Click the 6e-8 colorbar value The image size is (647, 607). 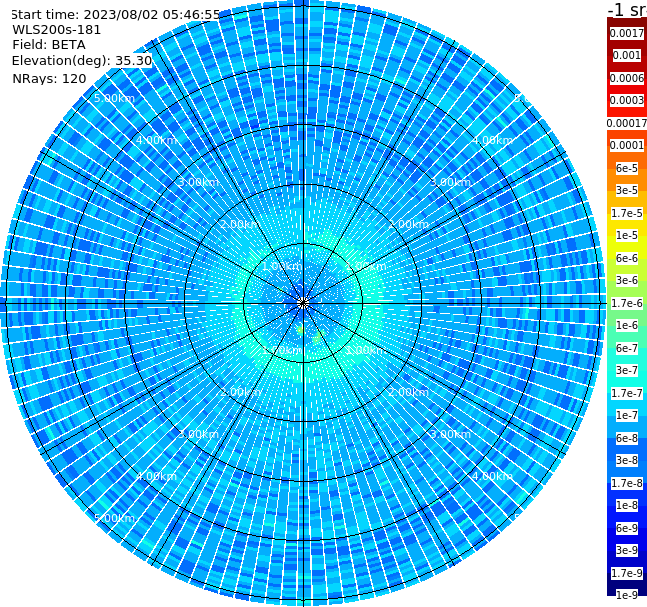pos(627,438)
